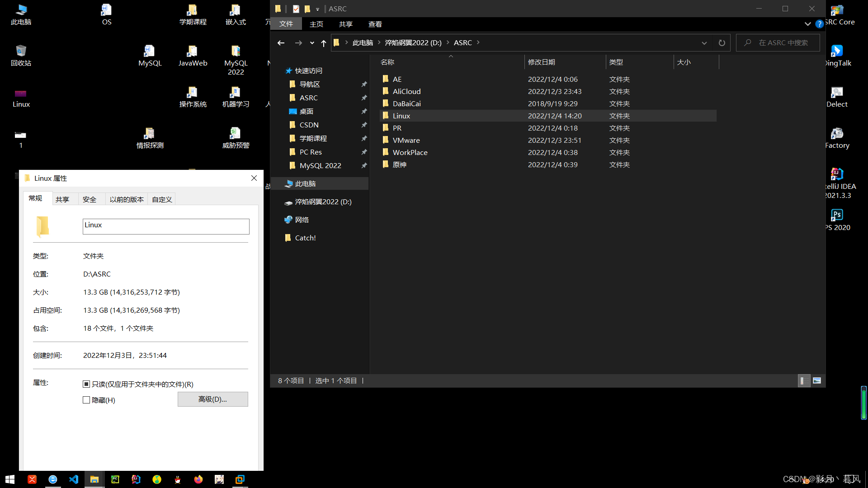Expand breadcrumb arrow after 此电脑

tap(379, 42)
